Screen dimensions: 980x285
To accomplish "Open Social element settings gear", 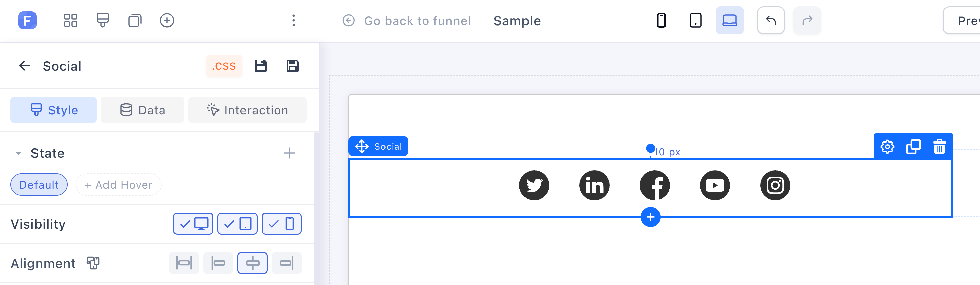I will [x=887, y=147].
